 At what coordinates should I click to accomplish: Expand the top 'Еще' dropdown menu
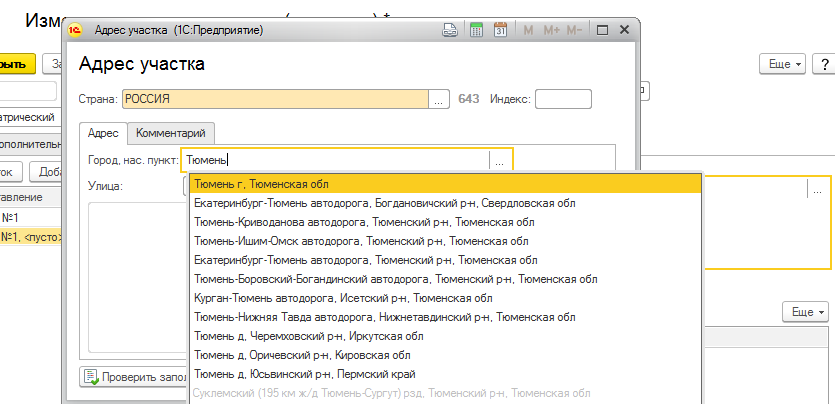click(784, 64)
